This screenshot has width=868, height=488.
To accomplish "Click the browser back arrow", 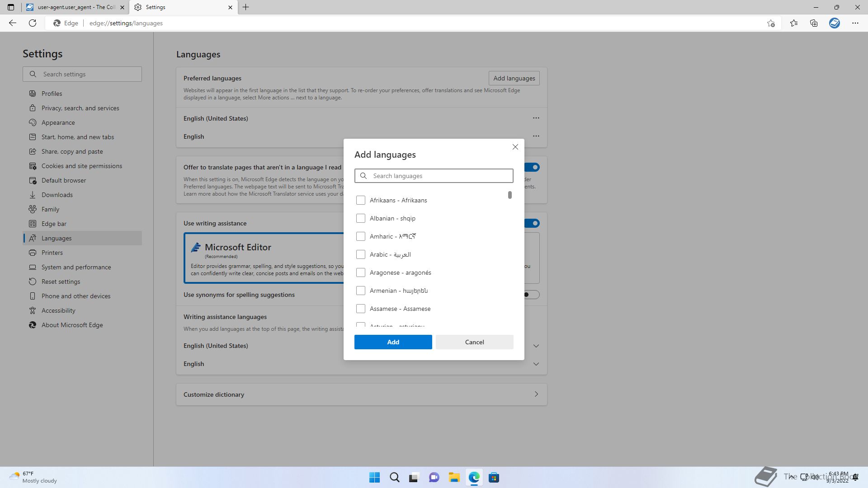I will pos(13,23).
